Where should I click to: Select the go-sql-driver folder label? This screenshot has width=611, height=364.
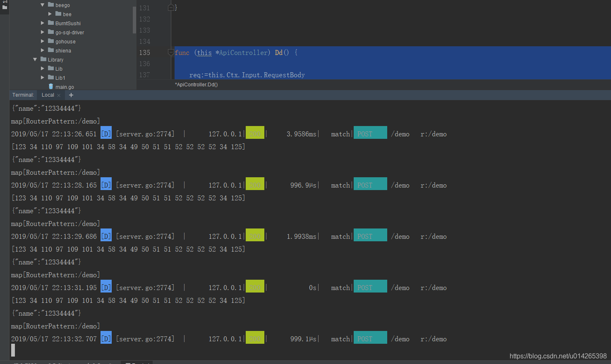tap(69, 33)
